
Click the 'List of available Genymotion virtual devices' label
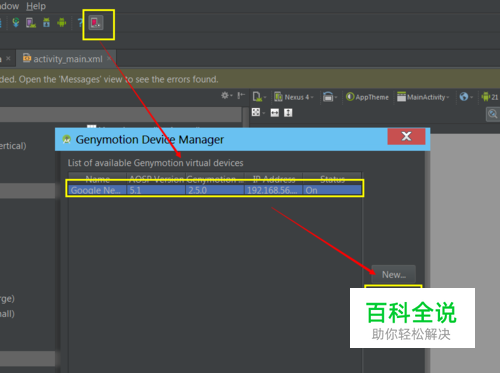(x=155, y=163)
